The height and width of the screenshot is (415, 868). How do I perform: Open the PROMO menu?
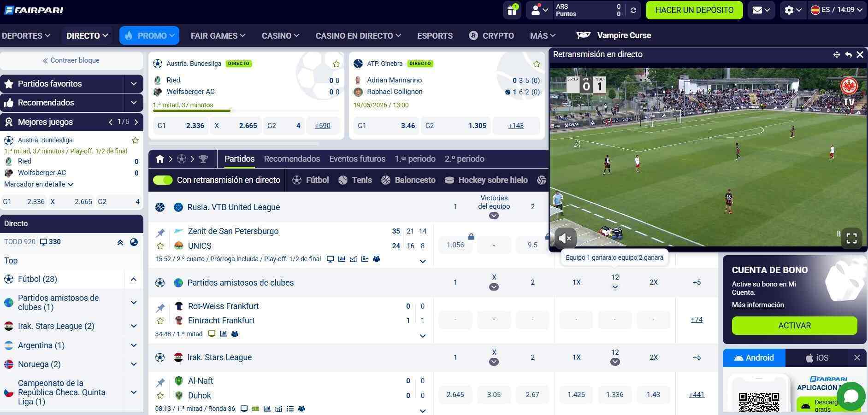tap(149, 35)
